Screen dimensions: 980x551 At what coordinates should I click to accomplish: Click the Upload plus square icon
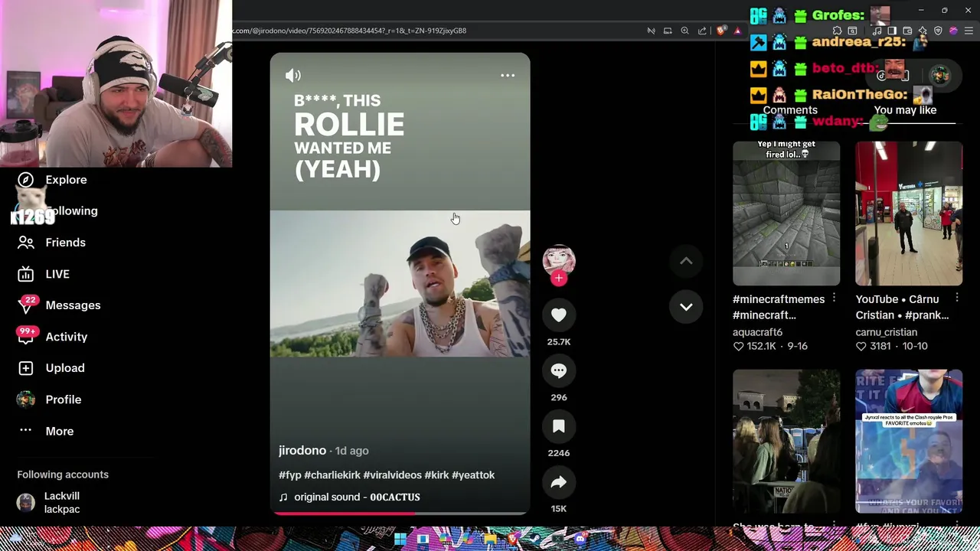click(x=26, y=368)
